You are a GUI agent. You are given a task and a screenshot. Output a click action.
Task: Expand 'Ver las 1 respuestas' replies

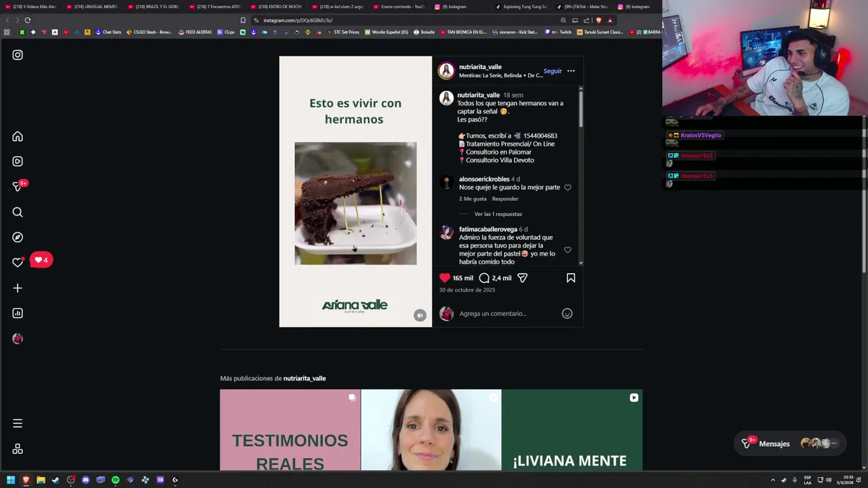click(x=498, y=214)
